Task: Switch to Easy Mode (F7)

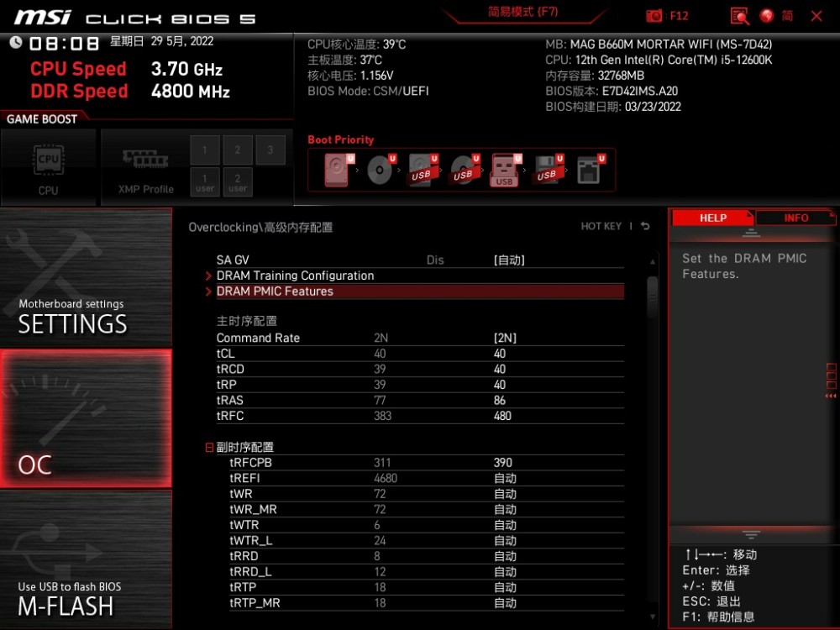Action: tap(523, 12)
